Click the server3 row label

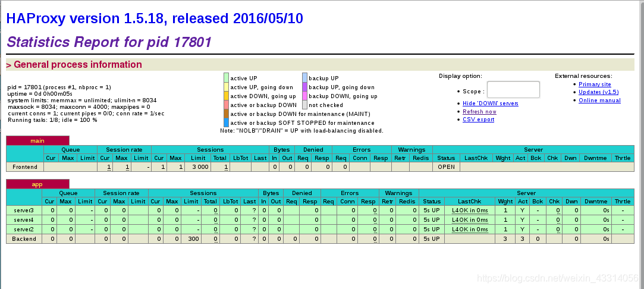pyautogui.click(x=24, y=210)
